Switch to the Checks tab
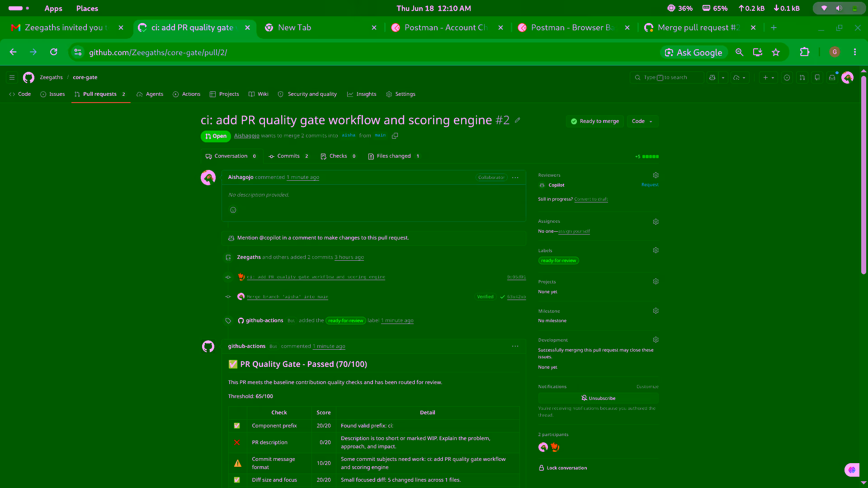 (338, 156)
